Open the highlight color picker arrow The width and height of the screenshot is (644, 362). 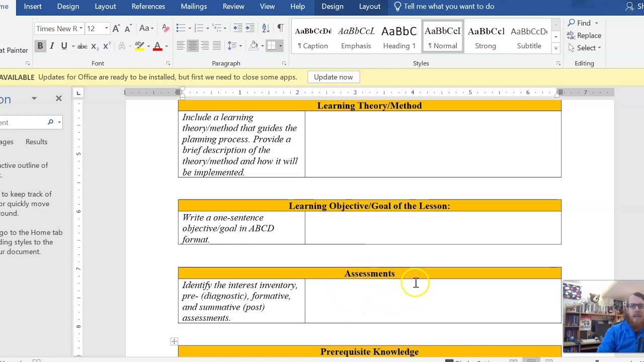tap(148, 46)
